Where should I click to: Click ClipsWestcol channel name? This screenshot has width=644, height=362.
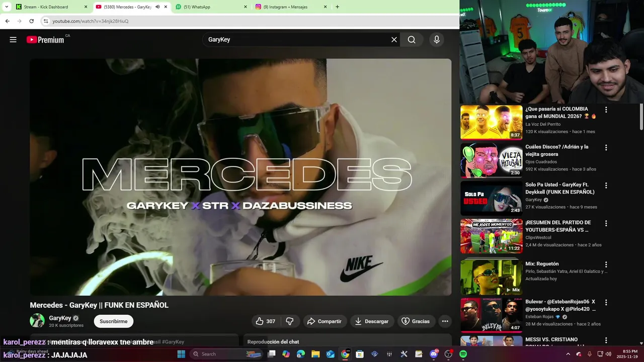click(539, 237)
